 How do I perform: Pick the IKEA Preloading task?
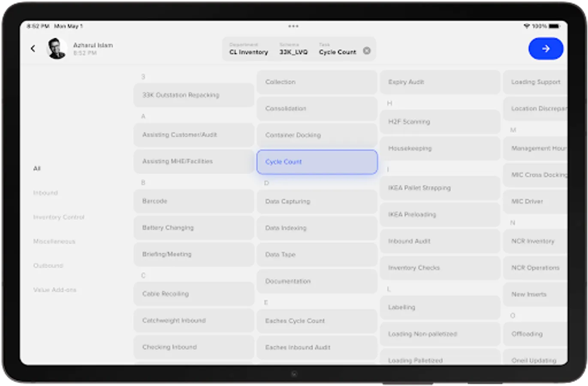[440, 214]
